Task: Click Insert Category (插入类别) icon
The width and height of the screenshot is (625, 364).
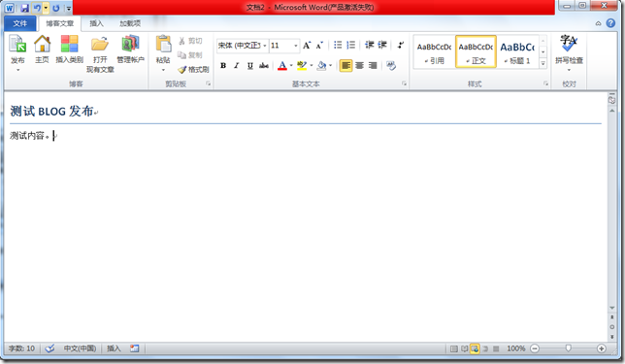Action: pos(69,45)
